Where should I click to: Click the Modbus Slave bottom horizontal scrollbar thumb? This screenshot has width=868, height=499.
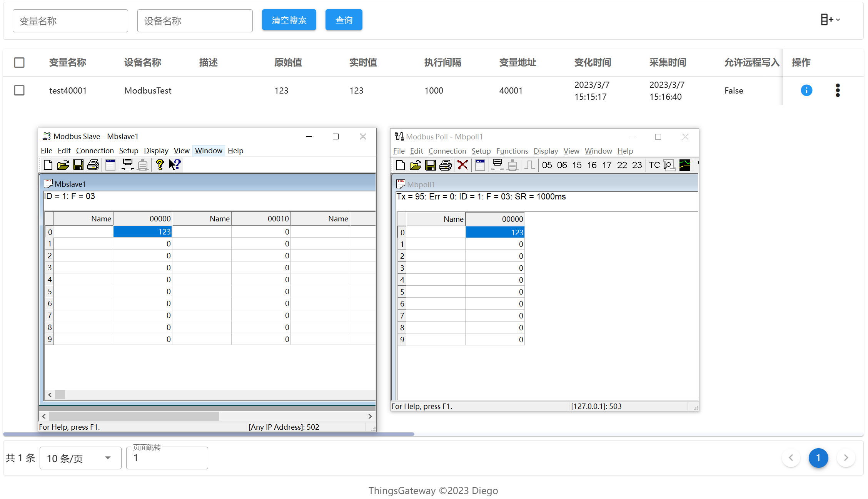point(134,416)
